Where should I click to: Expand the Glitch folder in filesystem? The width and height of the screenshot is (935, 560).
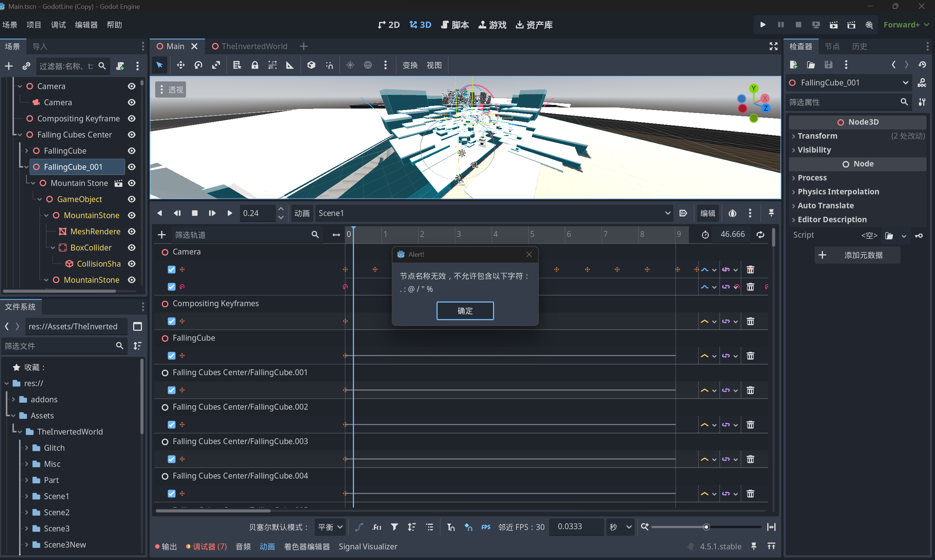27,448
